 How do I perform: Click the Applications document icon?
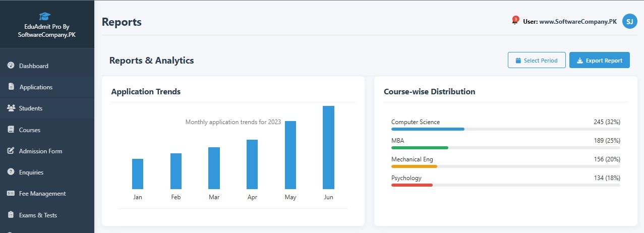(11, 87)
